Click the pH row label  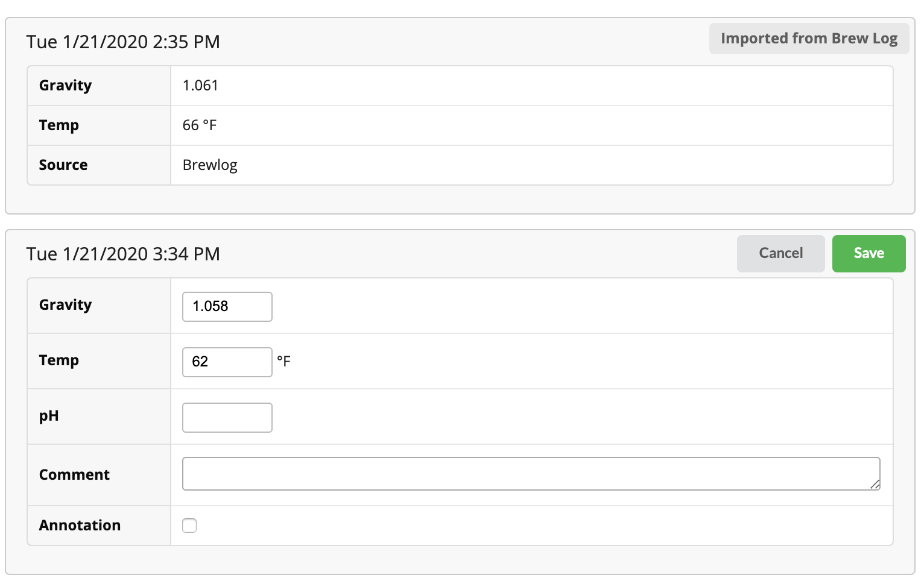(49, 416)
